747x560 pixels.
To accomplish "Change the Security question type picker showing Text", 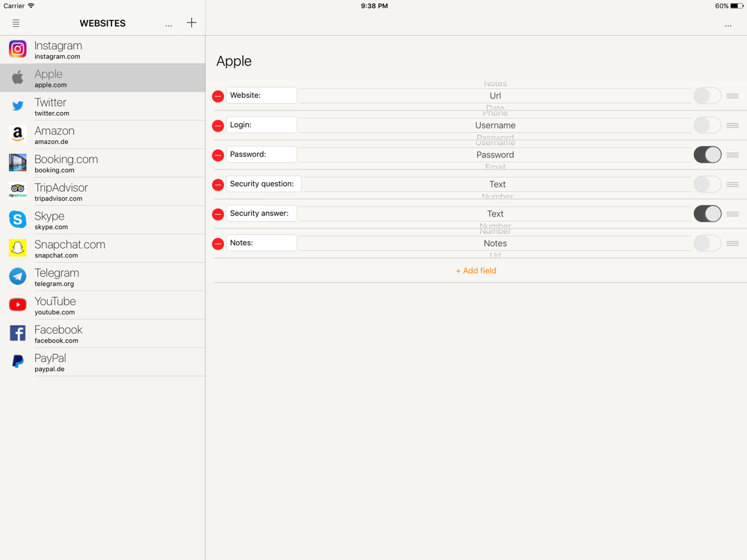I will coord(498,184).
